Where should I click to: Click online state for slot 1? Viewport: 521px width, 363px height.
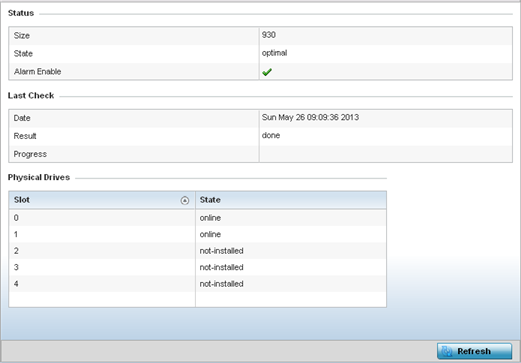pos(210,234)
